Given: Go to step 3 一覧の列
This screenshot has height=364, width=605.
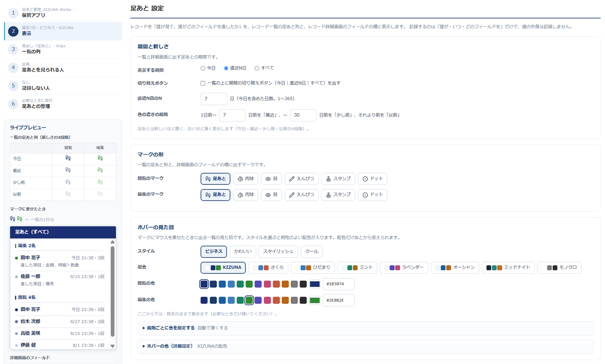Looking at the screenshot, I should click(x=63, y=49).
